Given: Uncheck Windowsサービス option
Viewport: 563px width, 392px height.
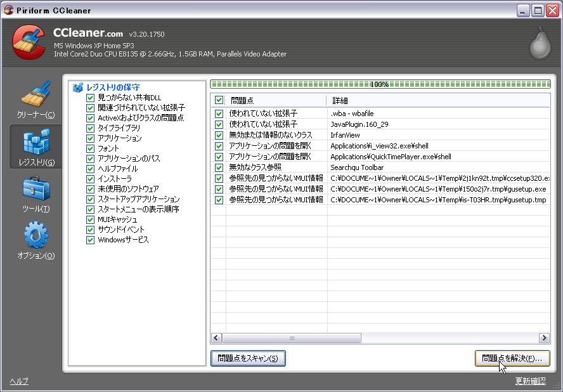Looking at the screenshot, I should tap(90, 240).
